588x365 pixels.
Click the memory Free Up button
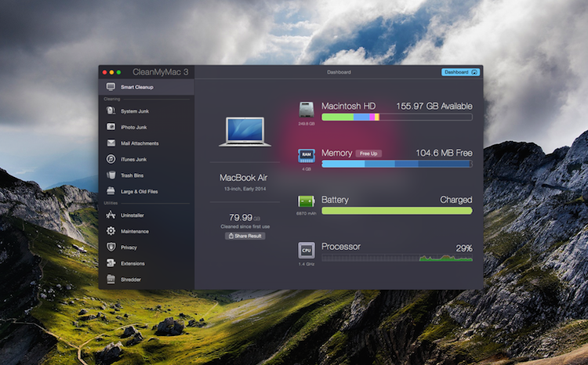pyautogui.click(x=368, y=154)
